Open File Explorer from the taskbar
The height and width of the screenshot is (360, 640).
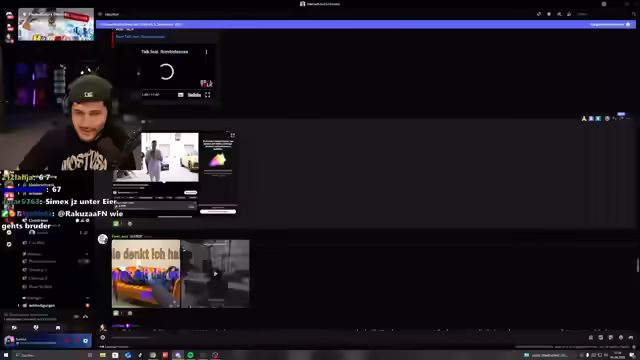pyautogui.click(x=103, y=355)
